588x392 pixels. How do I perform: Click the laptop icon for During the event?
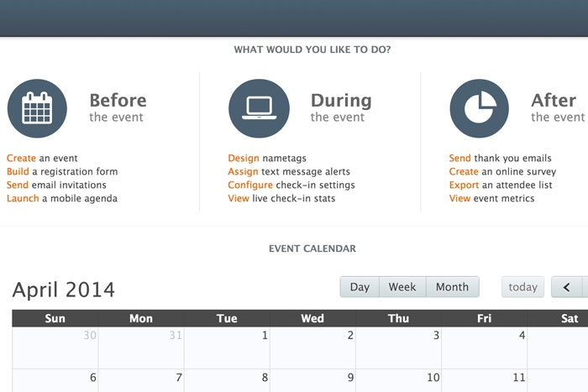(259, 108)
